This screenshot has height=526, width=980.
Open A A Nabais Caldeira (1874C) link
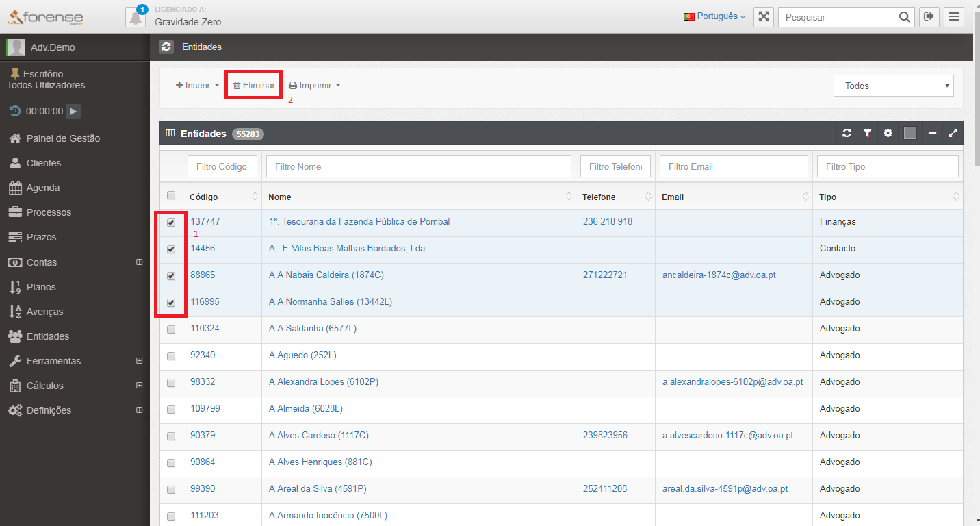point(326,275)
